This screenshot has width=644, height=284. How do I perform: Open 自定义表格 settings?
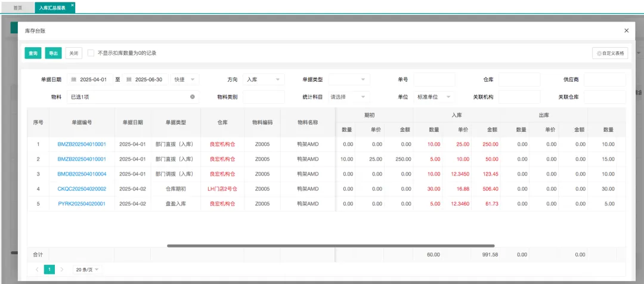coord(610,53)
